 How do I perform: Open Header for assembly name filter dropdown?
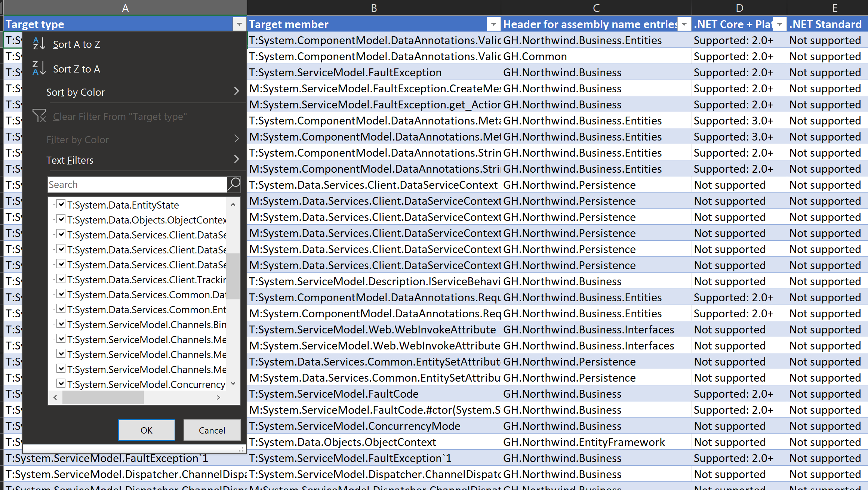684,24
